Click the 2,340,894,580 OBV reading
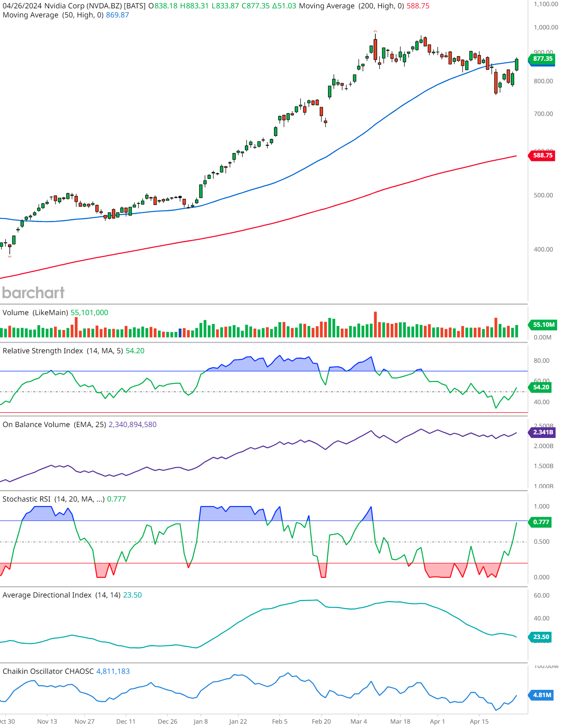Screen dimensions: 561x728 point(133,425)
